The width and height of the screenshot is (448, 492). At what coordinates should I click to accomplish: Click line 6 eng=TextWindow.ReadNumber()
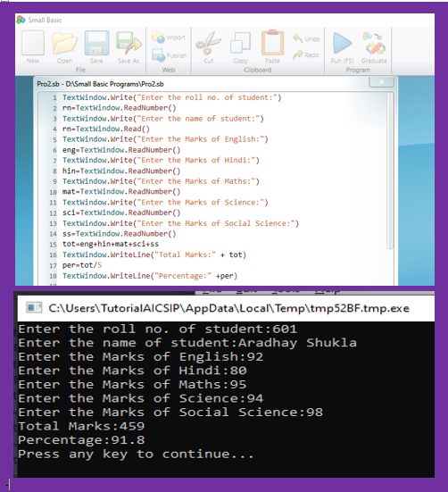pos(121,150)
